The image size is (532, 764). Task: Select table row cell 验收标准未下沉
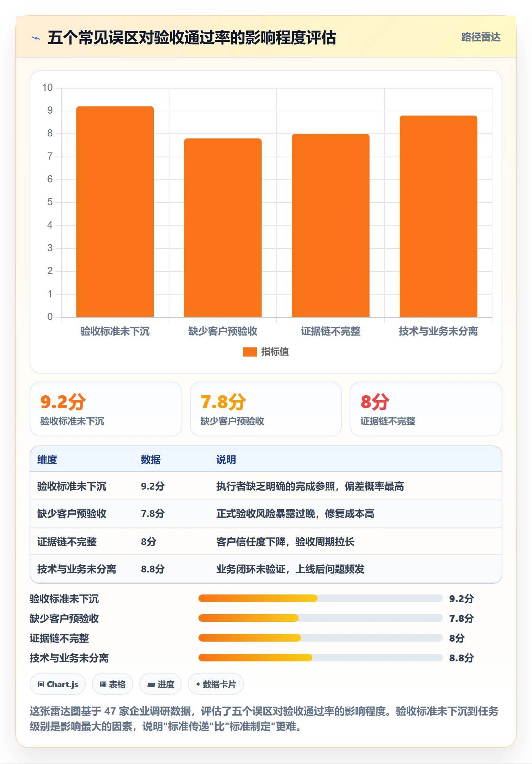click(x=72, y=486)
